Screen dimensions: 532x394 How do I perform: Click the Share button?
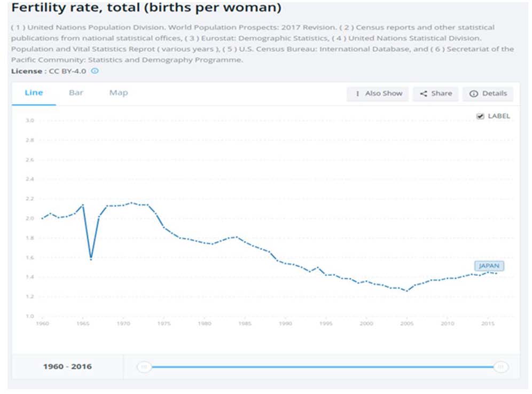coord(436,93)
